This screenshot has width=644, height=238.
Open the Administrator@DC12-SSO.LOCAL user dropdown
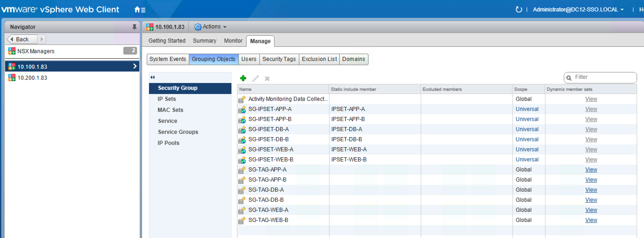click(578, 10)
